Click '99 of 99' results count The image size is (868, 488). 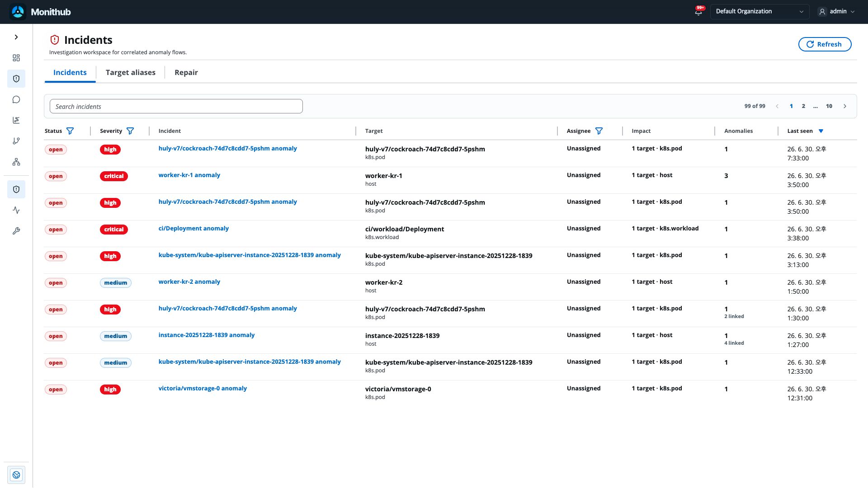coord(755,106)
